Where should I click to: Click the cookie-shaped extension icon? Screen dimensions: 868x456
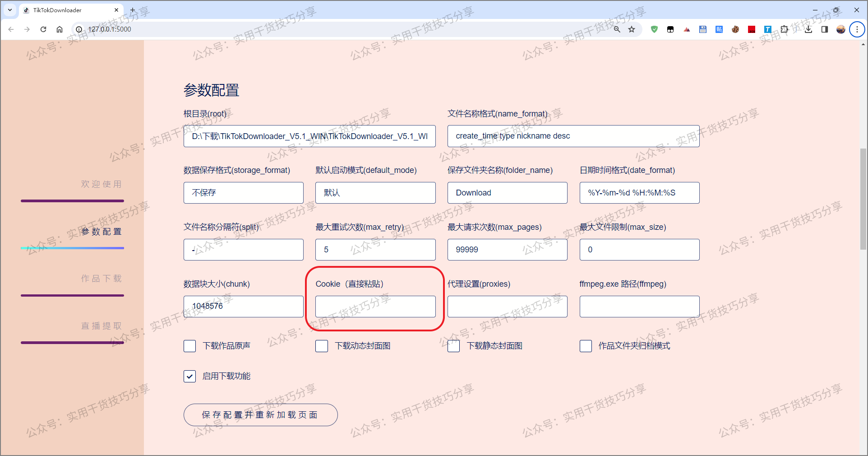(x=734, y=29)
